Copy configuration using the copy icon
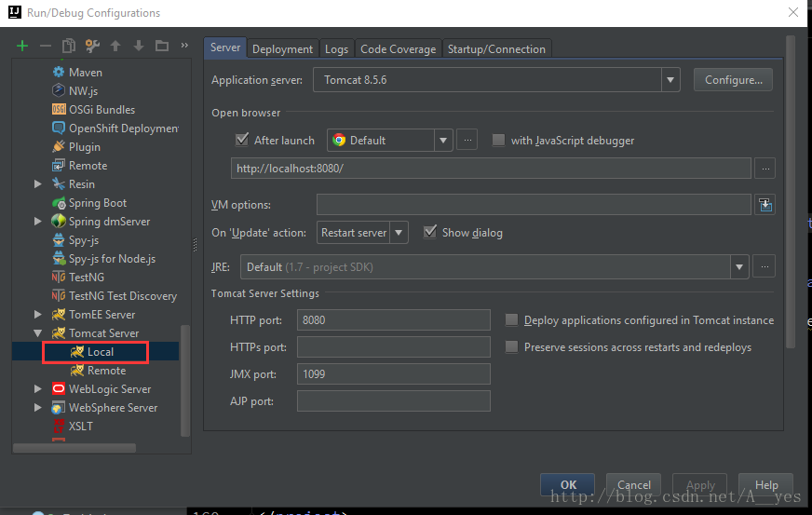Viewport: 812px width, 515px height. point(68,47)
